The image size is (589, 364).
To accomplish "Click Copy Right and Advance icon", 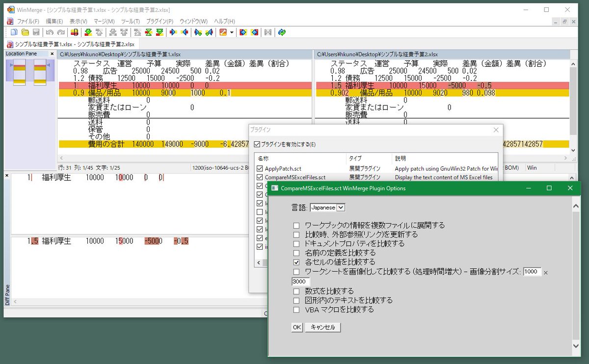I will point(198,32).
